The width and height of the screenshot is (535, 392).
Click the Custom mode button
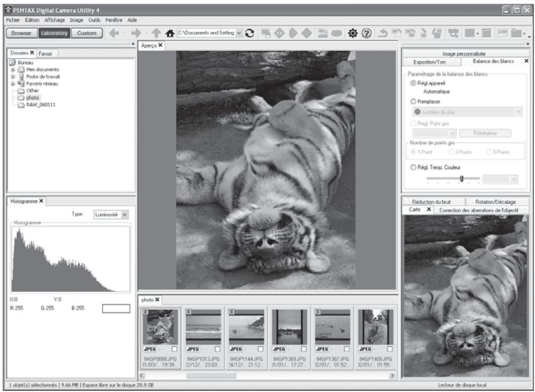(x=87, y=33)
